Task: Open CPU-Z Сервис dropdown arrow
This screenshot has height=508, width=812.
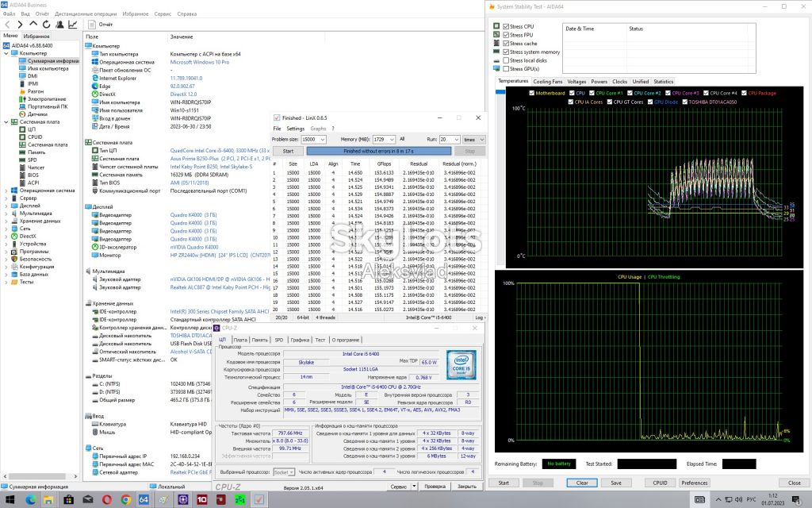Action: pos(414,487)
